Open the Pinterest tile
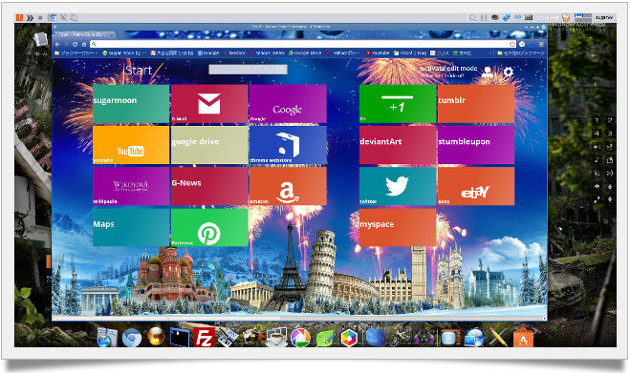The width and height of the screenshot is (630, 373). [209, 227]
